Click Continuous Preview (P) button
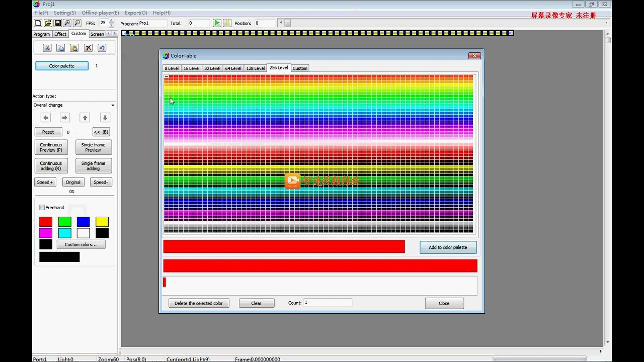Screen dimensions: 644x362 click(51, 147)
